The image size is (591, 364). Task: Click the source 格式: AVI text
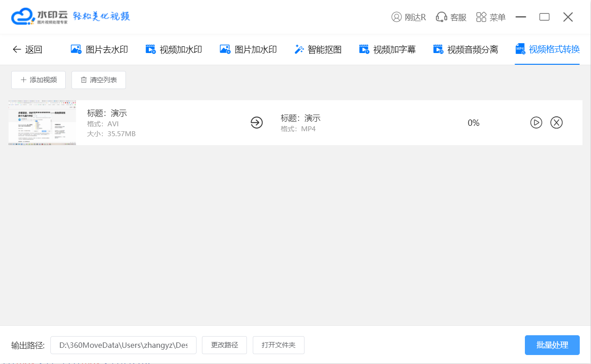(x=103, y=124)
